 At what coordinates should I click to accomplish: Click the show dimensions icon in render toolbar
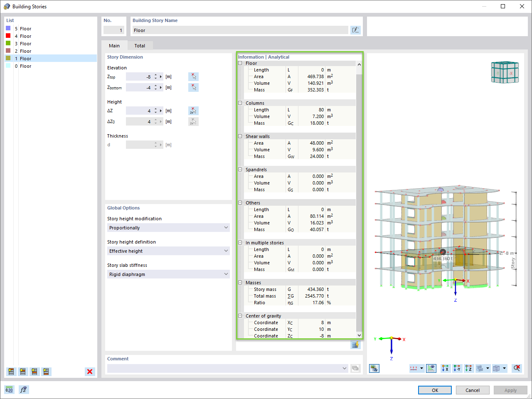pos(431,368)
